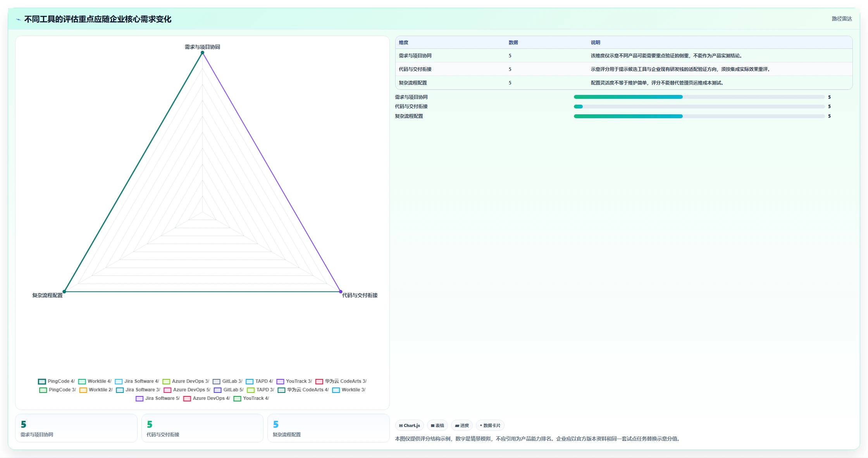The height and width of the screenshot is (458, 868).
Task: Click the footnote starting with 本图仅提供评分结构示例
Action: pos(538,439)
